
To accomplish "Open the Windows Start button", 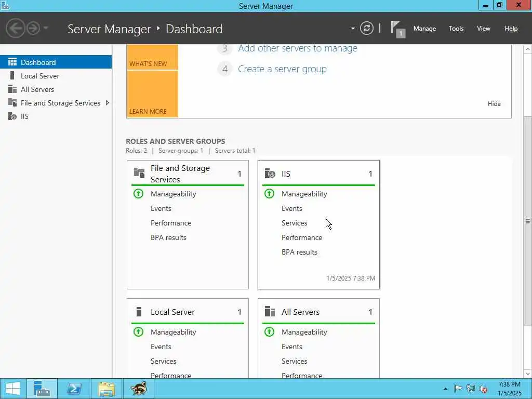I will pyautogui.click(x=13, y=389).
